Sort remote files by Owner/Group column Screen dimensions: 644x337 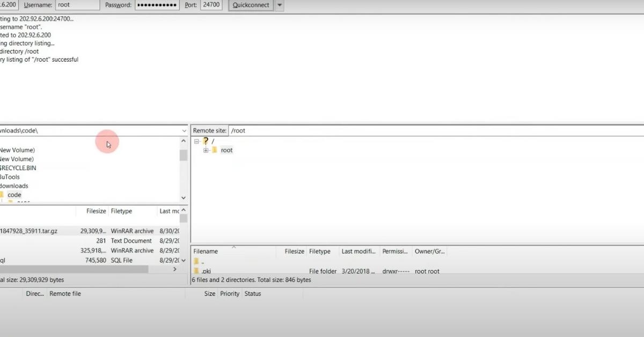pyautogui.click(x=429, y=251)
